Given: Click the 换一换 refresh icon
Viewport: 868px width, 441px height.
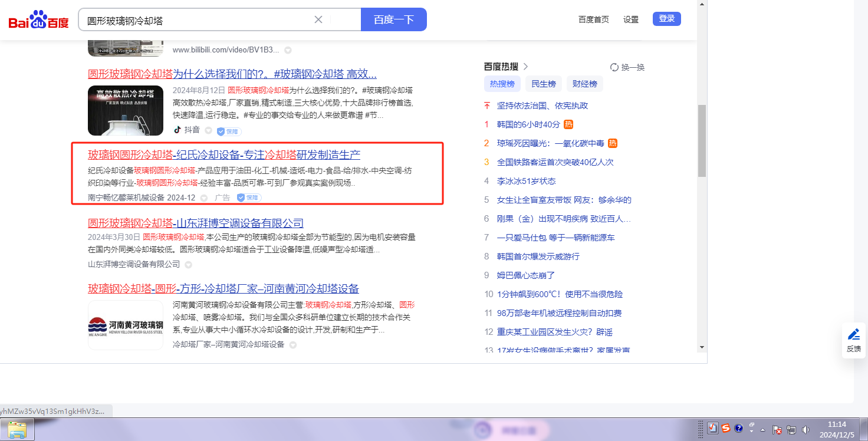Looking at the screenshot, I should coord(614,67).
